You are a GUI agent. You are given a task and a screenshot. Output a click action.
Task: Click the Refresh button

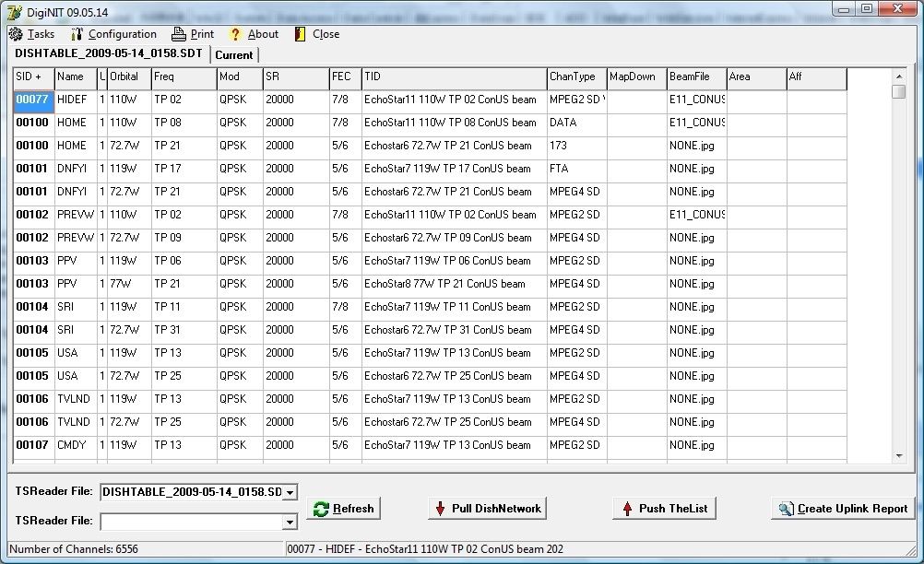point(343,509)
